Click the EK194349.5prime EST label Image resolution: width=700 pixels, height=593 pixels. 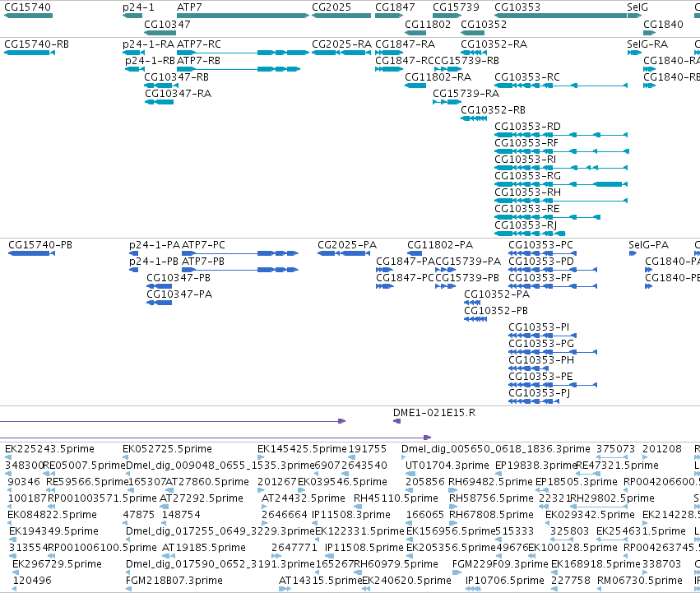tap(53, 531)
